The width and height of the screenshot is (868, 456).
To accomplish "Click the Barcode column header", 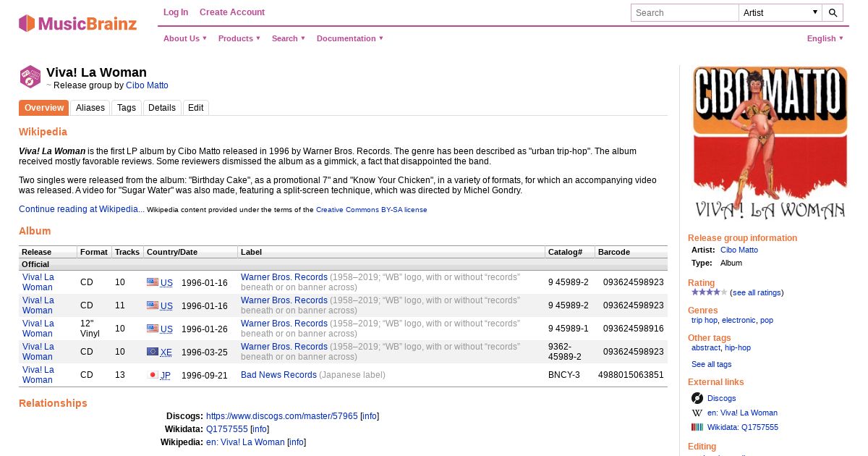I will pyautogui.click(x=631, y=252).
